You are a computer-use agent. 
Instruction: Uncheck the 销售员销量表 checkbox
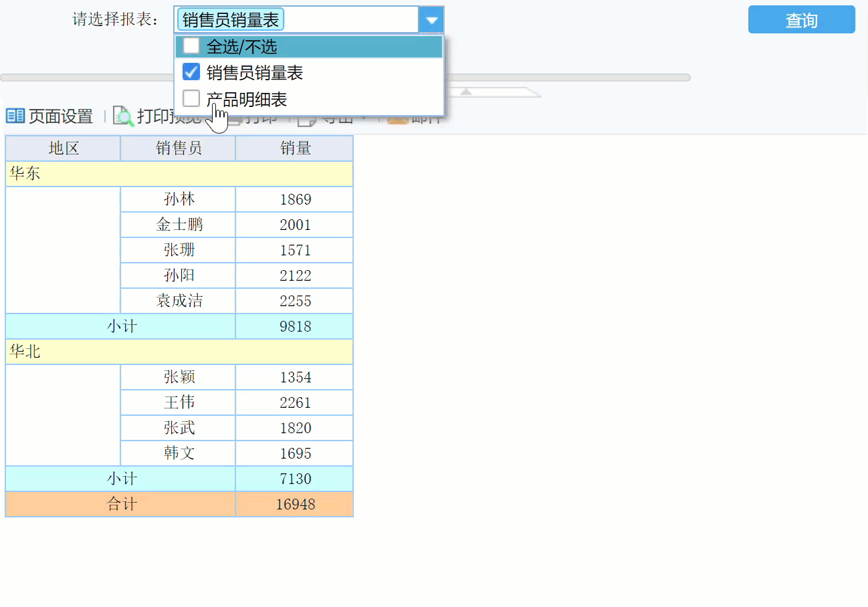[x=191, y=72]
